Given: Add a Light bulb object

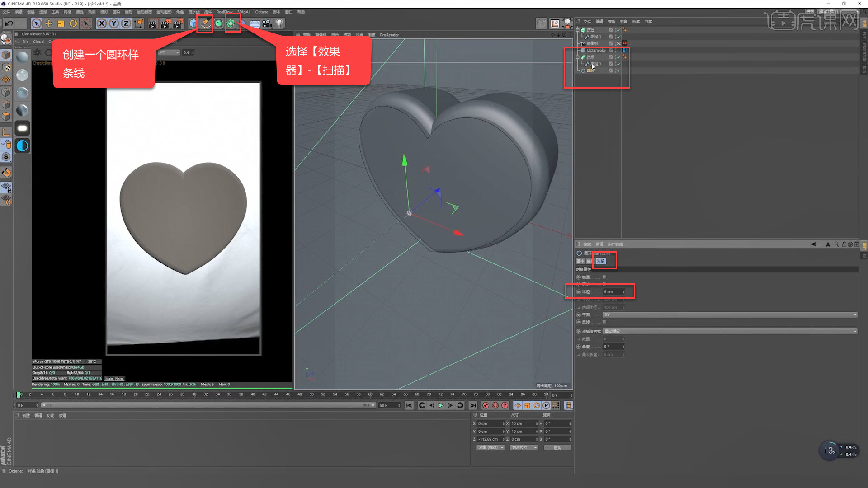Looking at the screenshot, I should pyautogui.click(x=279, y=23).
